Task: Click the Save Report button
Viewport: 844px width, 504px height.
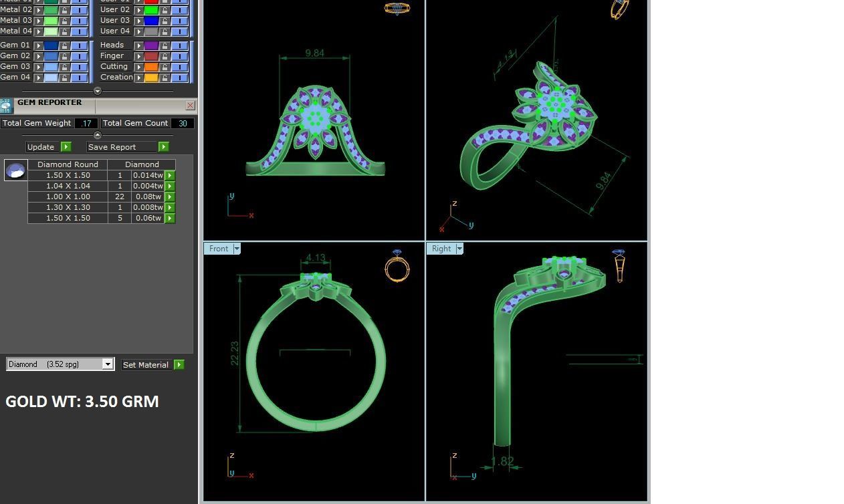Action: coord(122,147)
